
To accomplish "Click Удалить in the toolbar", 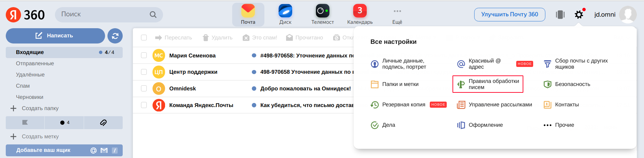I will 218,38.
